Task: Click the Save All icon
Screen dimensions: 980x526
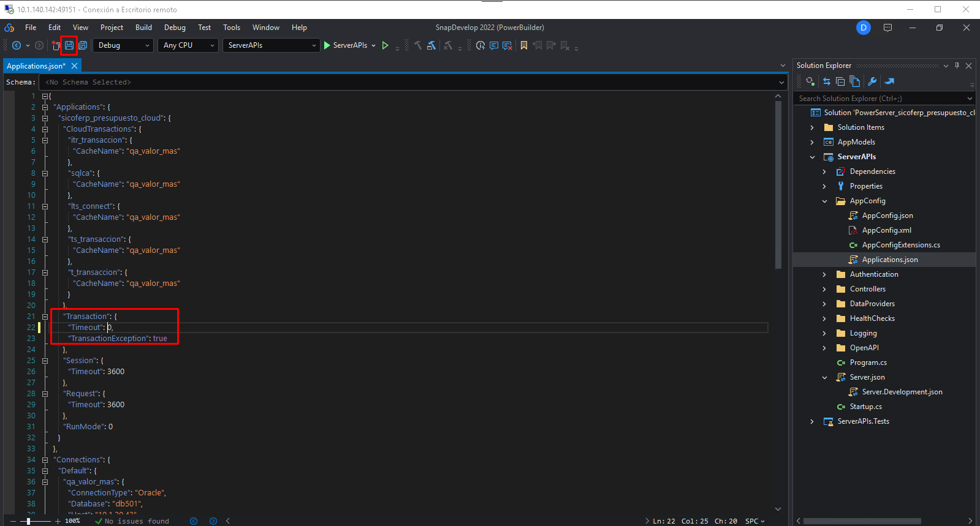Action: (x=83, y=45)
